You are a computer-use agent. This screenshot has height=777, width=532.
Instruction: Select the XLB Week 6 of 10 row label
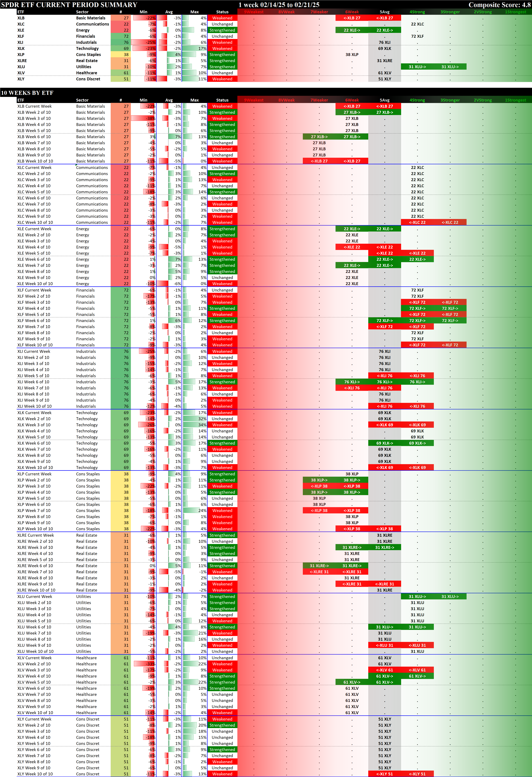34,137
